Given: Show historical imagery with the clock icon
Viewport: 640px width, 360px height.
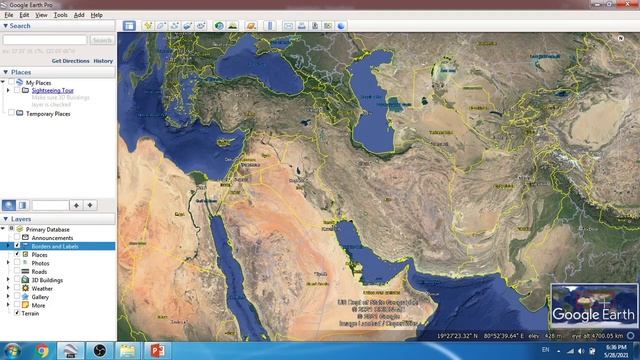Looking at the screenshot, I should coord(219,26).
